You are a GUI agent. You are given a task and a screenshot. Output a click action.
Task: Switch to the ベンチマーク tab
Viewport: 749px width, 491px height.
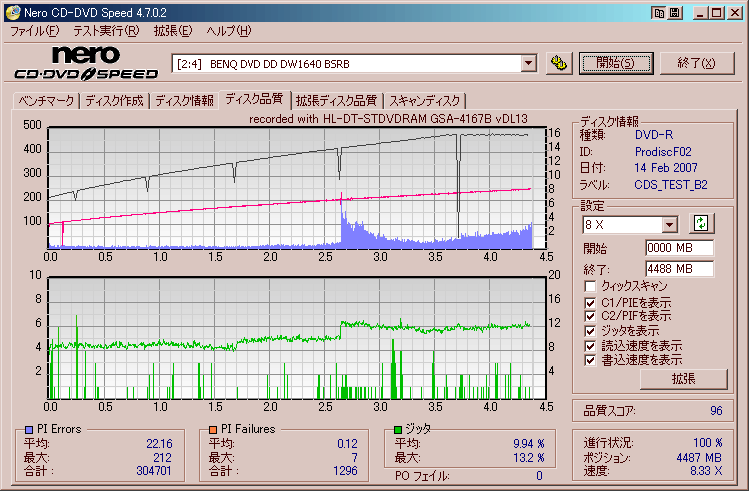(x=46, y=101)
